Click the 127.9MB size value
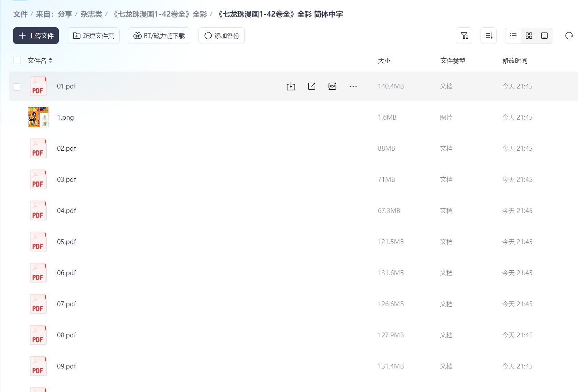This screenshot has height=392, width=578. (391, 335)
